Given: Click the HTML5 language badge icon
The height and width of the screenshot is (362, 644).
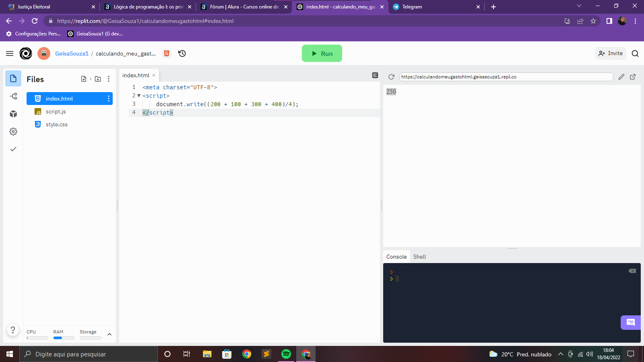Looking at the screenshot, I should point(167,53).
